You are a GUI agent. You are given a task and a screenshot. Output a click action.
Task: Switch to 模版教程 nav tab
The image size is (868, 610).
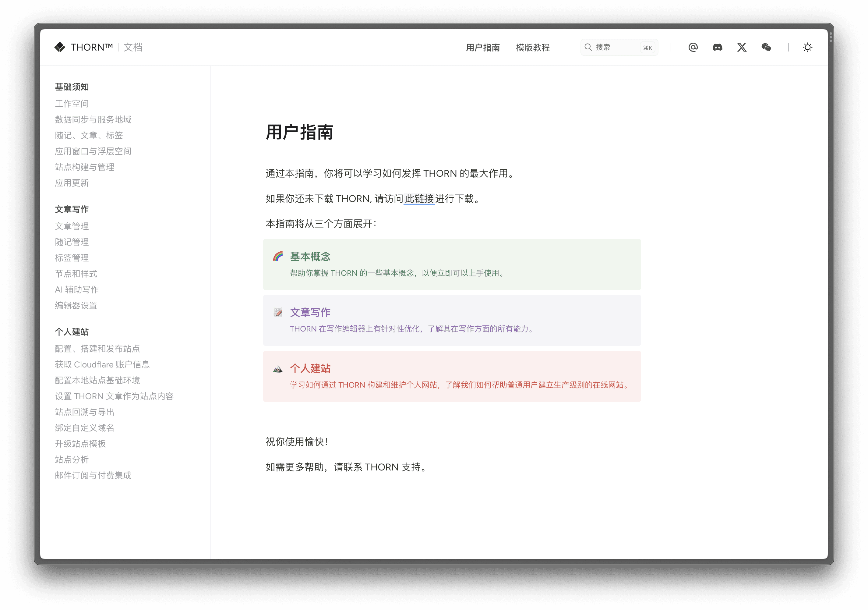pyautogui.click(x=533, y=48)
